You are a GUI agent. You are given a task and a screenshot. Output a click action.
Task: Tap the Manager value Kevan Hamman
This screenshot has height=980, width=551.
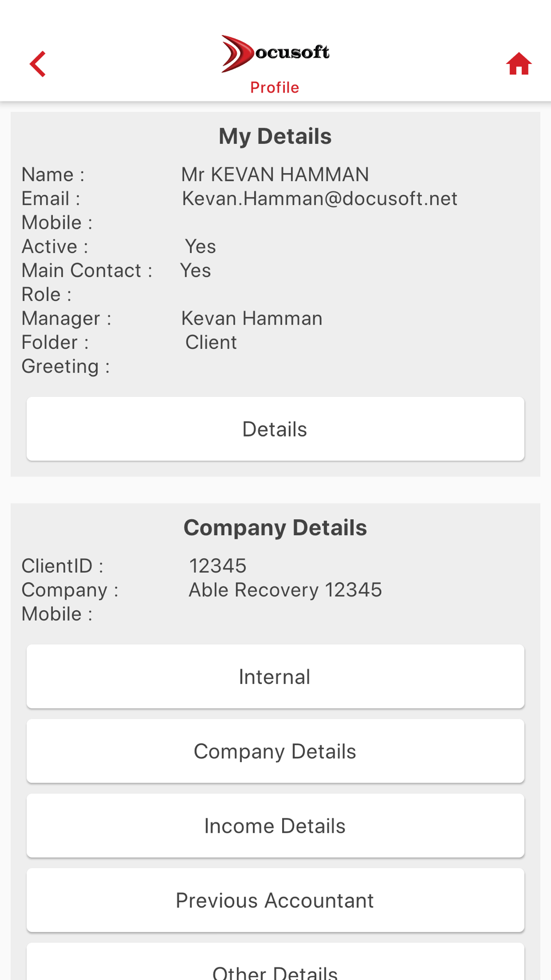pyautogui.click(x=252, y=319)
